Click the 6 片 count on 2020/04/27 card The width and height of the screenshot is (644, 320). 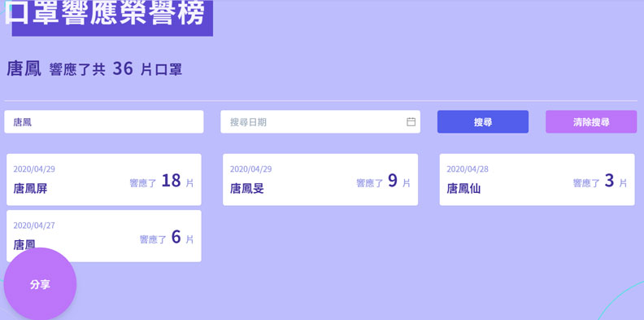tap(182, 237)
